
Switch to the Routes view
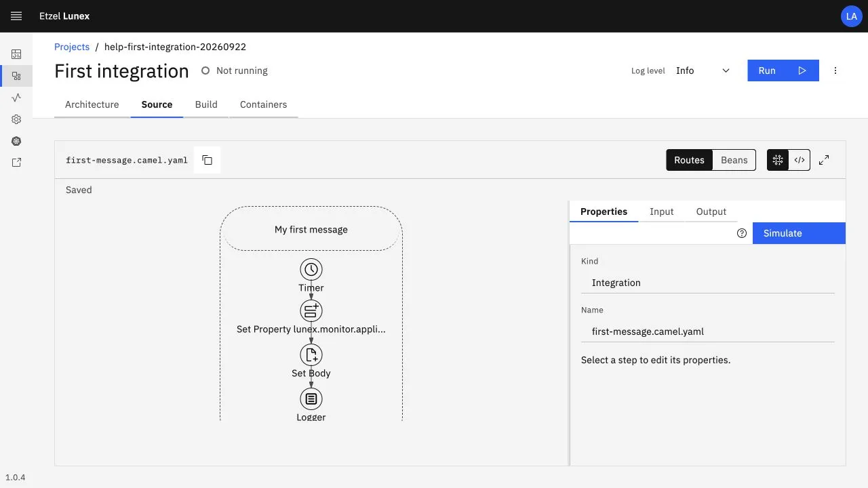tap(689, 160)
